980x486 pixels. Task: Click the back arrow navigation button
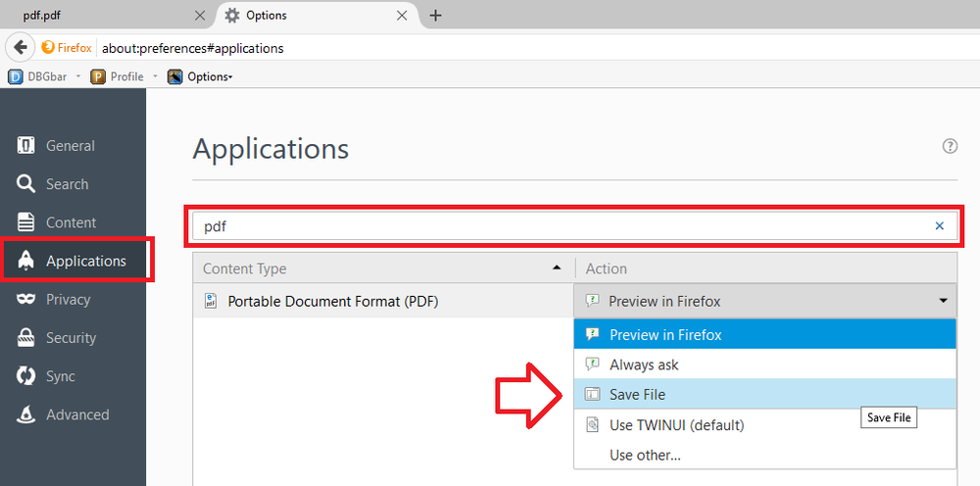[21, 47]
